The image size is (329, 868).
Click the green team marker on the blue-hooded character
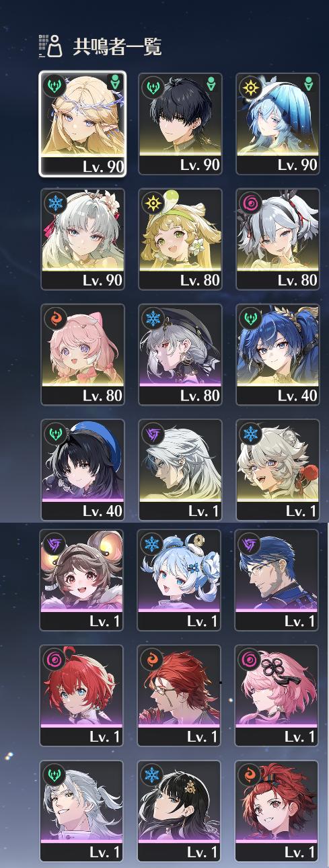309,85
